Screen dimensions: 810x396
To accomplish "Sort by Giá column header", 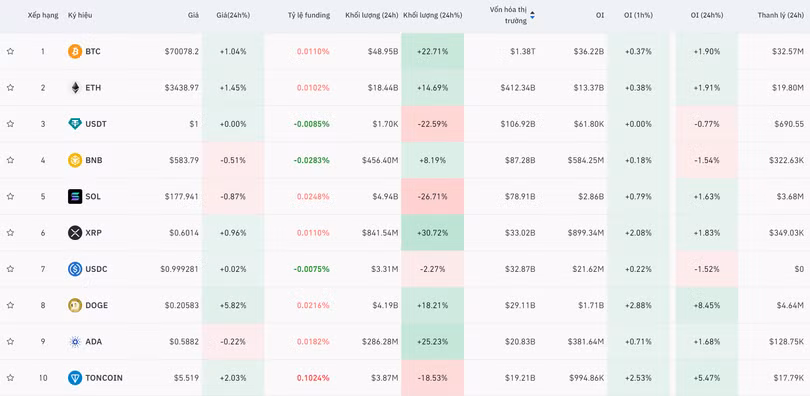I will (x=193, y=15).
